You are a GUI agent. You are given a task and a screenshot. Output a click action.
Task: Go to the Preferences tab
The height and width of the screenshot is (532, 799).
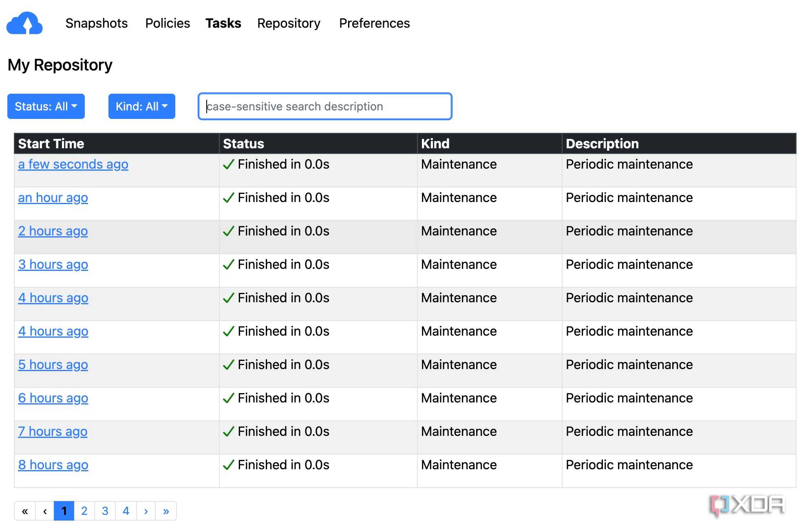374,23
